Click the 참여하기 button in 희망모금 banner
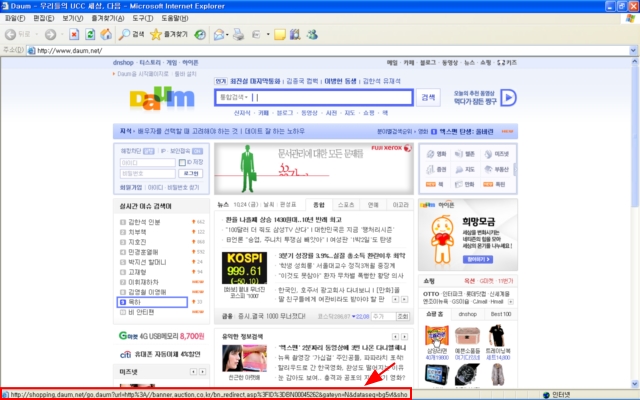This screenshot has width=640, height=400. click(478, 259)
